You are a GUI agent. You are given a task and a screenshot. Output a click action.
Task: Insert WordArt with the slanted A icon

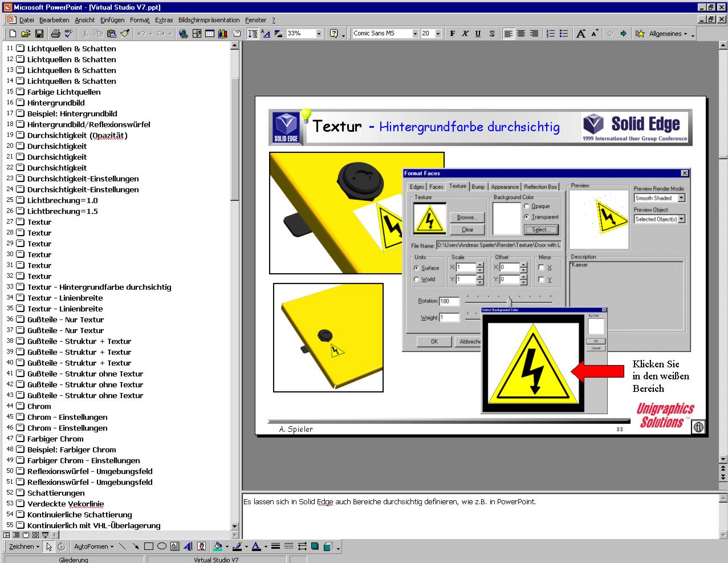coord(188,546)
